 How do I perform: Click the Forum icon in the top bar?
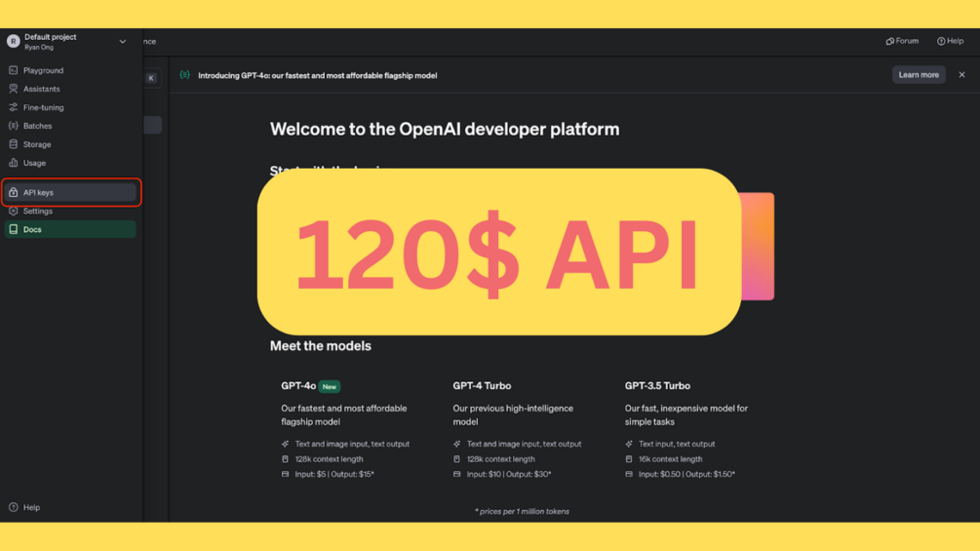coord(890,41)
